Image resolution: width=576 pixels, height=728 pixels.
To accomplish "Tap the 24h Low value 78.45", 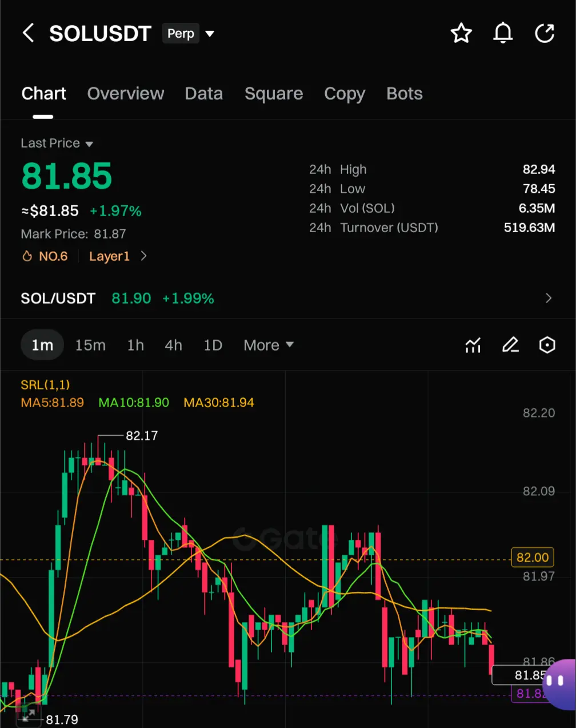I will [x=539, y=189].
